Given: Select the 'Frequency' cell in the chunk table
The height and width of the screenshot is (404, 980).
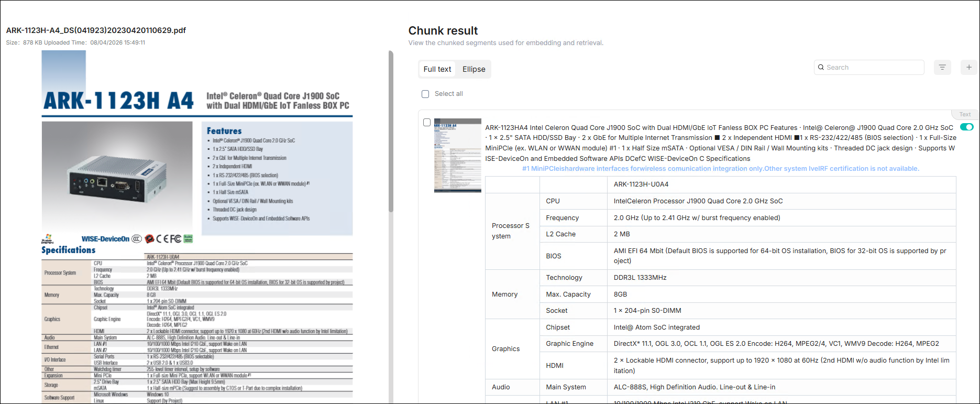Looking at the screenshot, I should (x=574, y=218).
